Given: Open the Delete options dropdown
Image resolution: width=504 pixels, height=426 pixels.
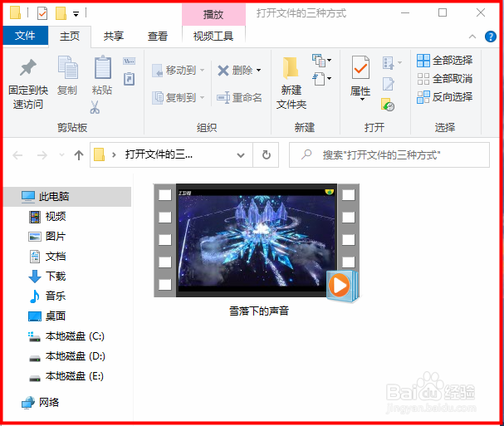Looking at the screenshot, I should (x=259, y=70).
